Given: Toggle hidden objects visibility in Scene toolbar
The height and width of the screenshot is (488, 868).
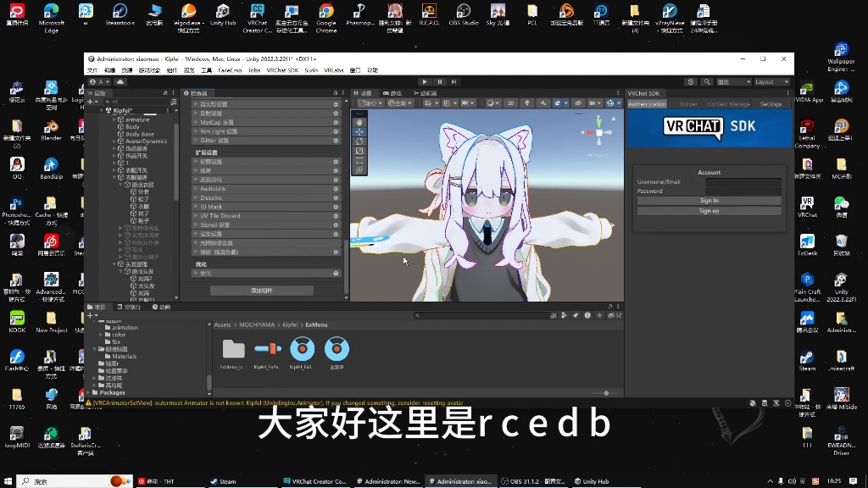Looking at the screenshot, I should pos(578,103).
